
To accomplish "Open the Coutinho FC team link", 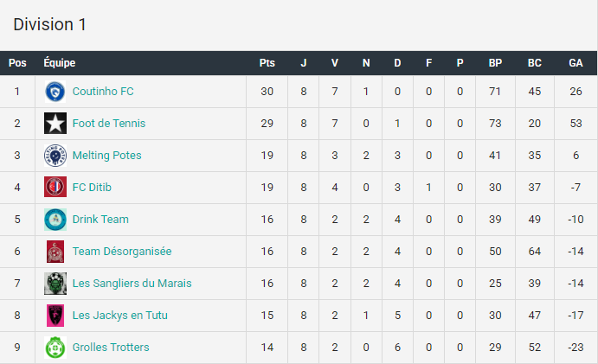I will (103, 92).
